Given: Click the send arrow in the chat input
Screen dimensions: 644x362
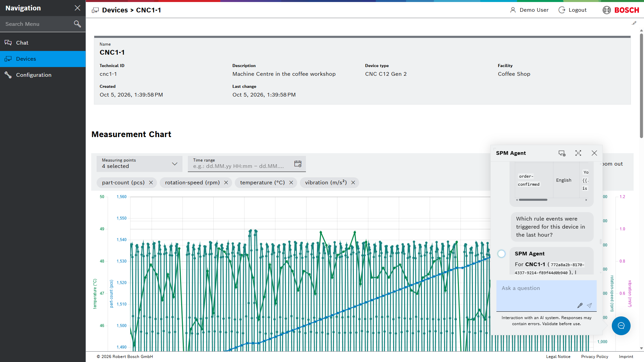Looking at the screenshot, I should [x=589, y=305].
